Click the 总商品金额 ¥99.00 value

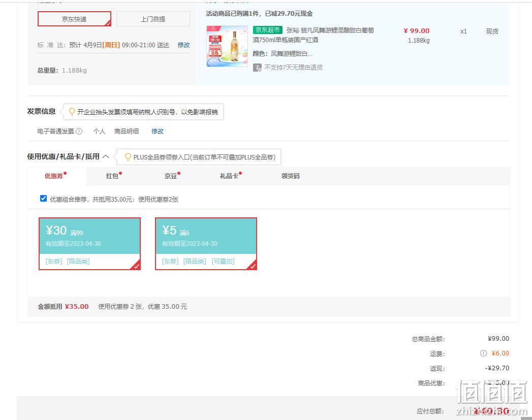tap(498, 339)
